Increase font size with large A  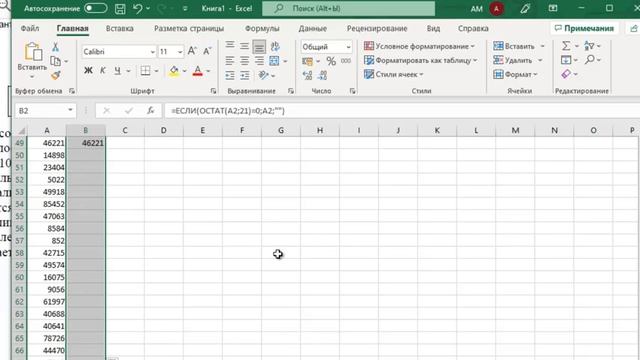pyautogui.click(x=192, y=51)
